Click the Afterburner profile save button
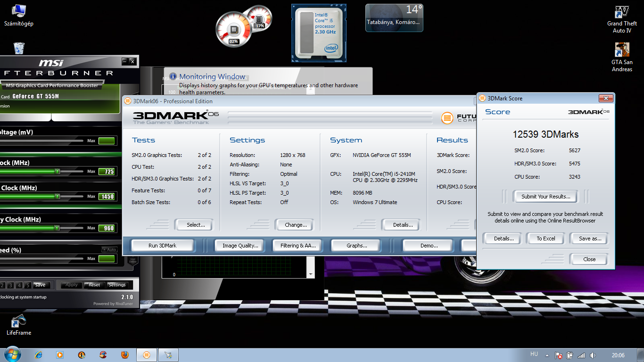 click(x=41, y=285)
